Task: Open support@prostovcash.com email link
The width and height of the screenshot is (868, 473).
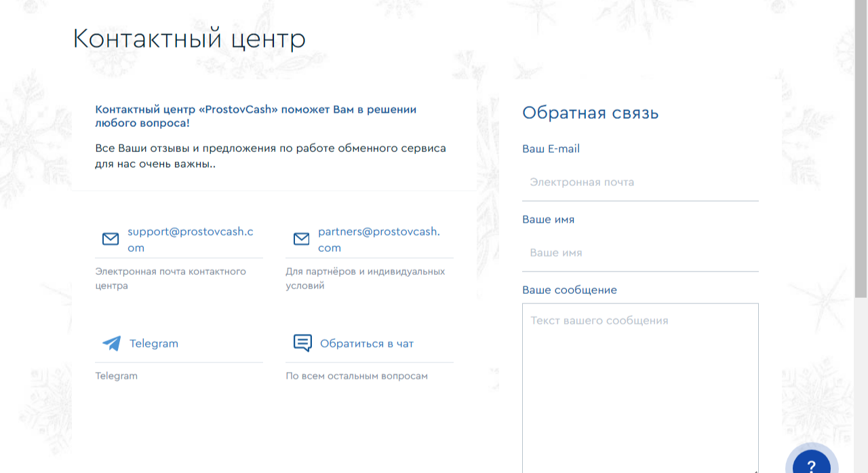Action: pyautogui.click(x=191, y=240)
